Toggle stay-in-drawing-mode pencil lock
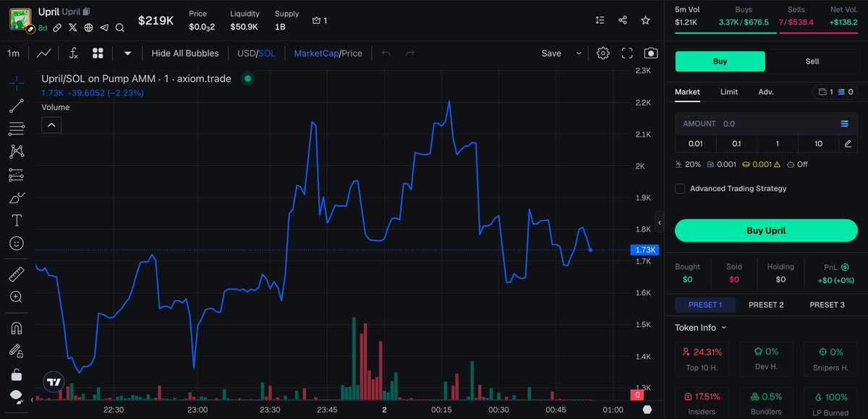The image size is (868, 419). [x=17, y=351]
